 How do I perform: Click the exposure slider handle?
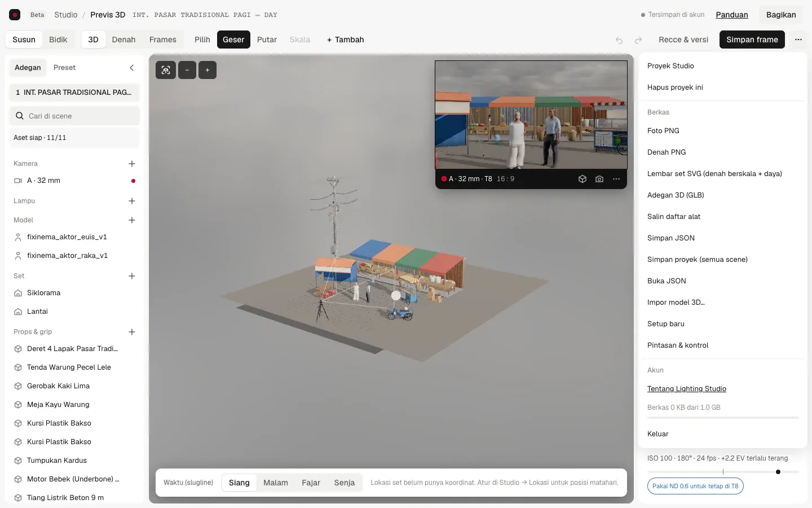pyautogui.click(x=778, y=472)
